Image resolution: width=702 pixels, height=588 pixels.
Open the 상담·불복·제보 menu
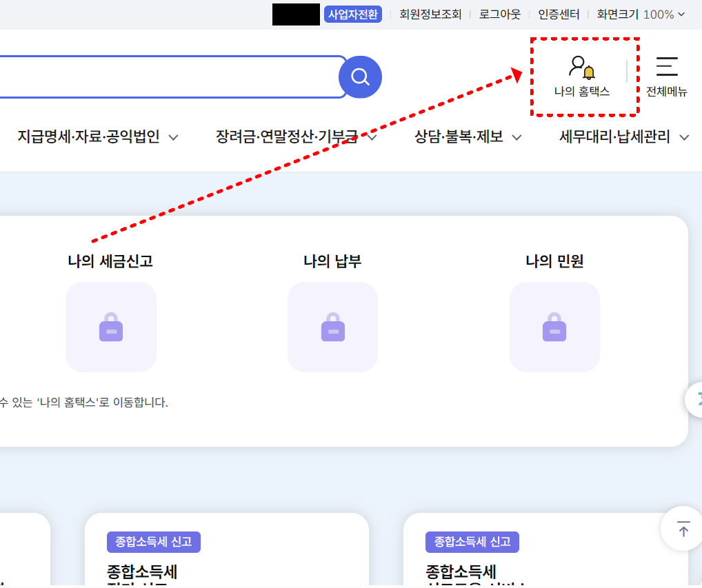pyautogui.click(x=459, y=137)
